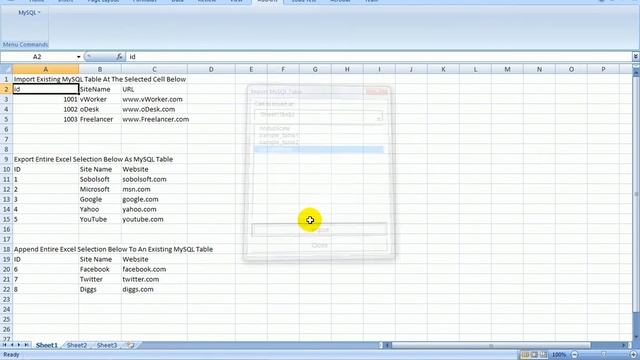
Task: Click the formula bar containing id
Action: (379, 57)
